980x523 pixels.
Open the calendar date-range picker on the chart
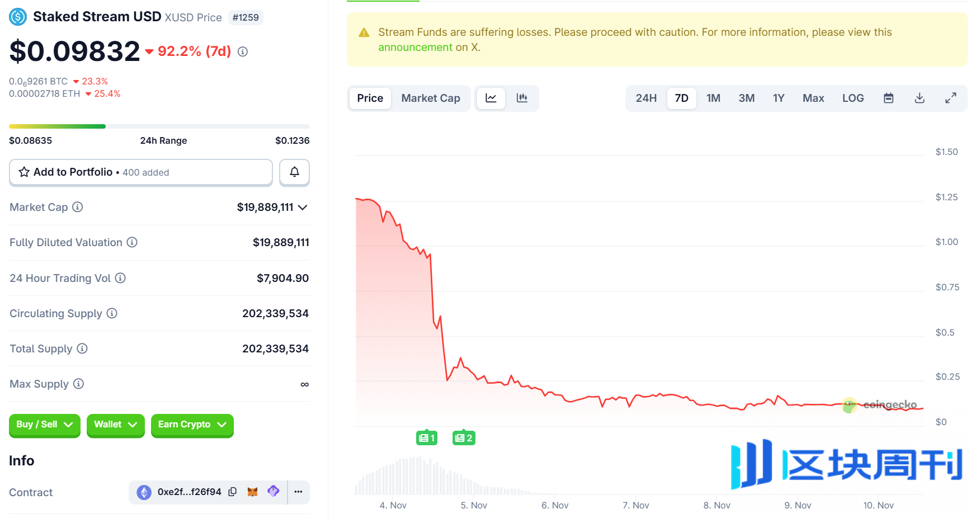click(x=888, y=98)
